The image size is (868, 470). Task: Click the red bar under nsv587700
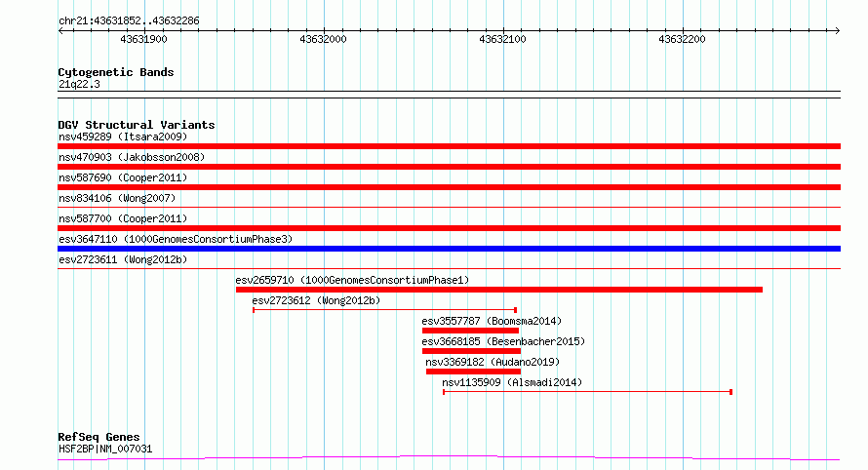449,228
